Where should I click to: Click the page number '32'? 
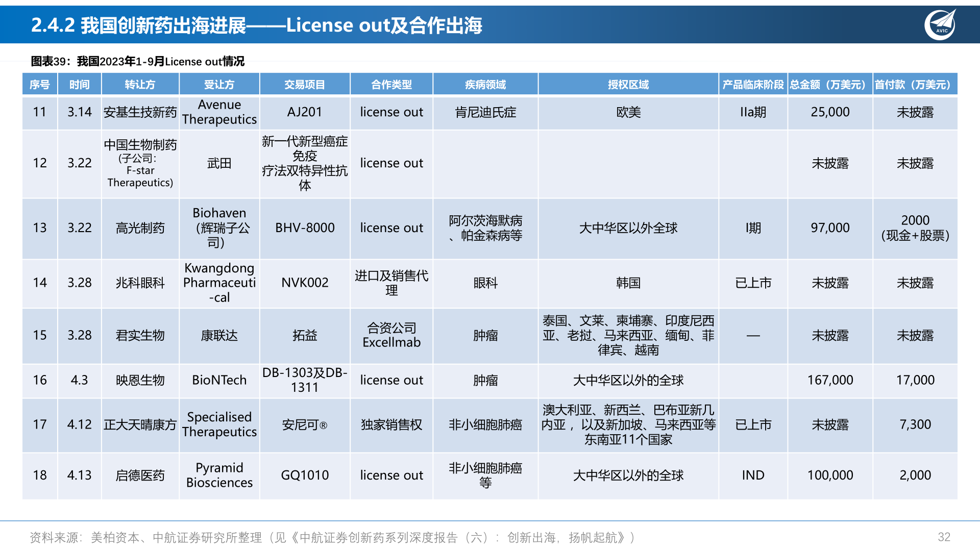944,537
